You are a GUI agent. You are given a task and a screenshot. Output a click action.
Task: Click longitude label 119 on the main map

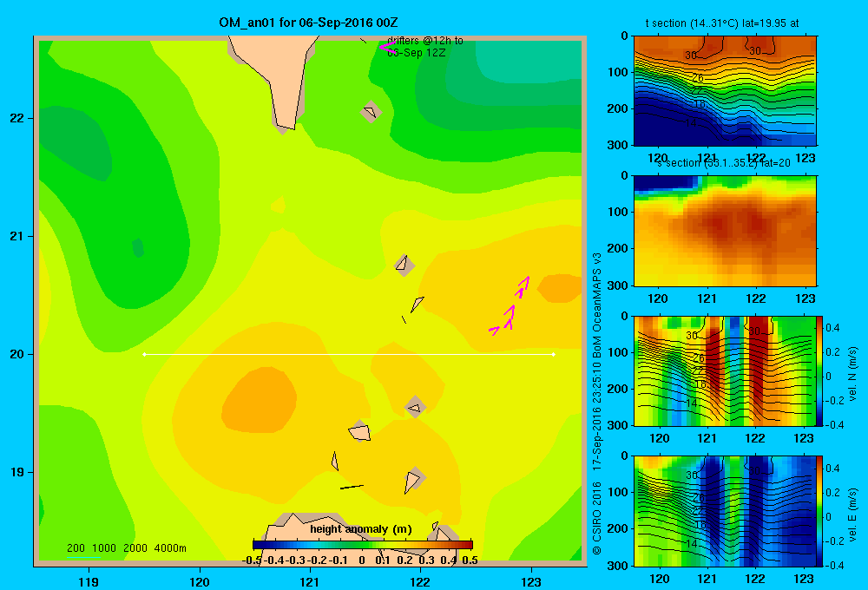pos(89,581)
